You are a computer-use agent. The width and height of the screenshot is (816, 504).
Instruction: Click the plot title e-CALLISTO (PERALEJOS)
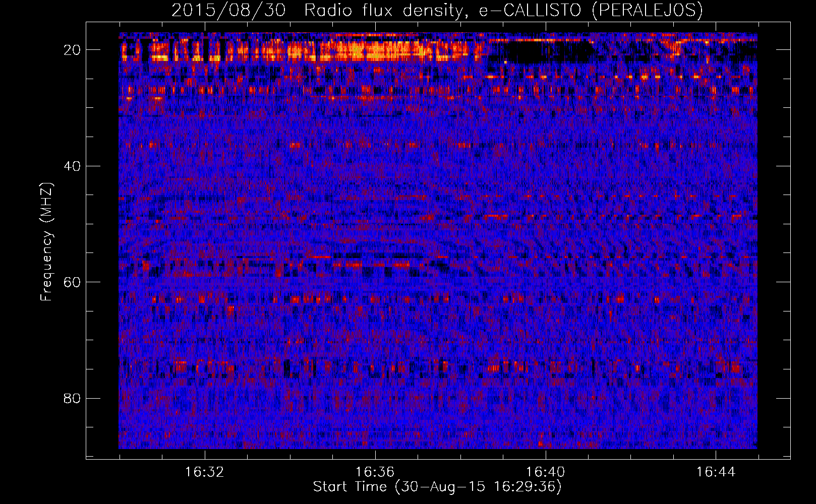coord(591,10)
